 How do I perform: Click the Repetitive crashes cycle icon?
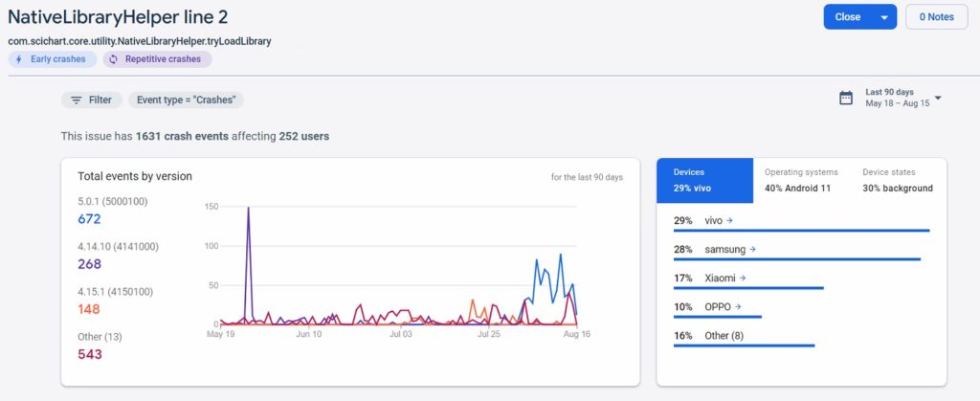pos(113,59)
